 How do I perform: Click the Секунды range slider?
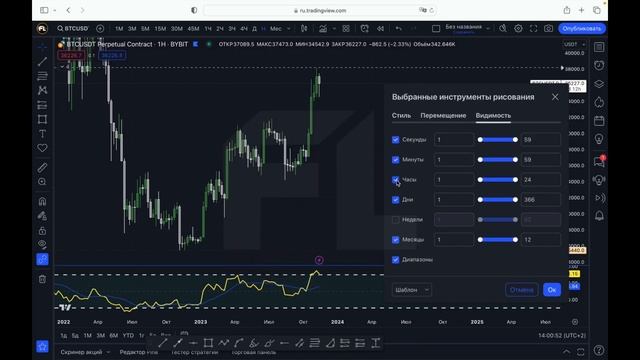tap(498, 140)
